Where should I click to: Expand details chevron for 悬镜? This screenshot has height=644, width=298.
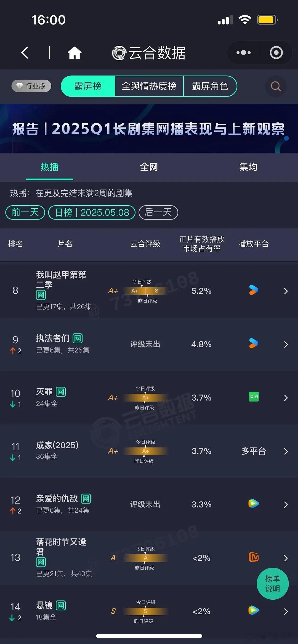click(286, 612)
